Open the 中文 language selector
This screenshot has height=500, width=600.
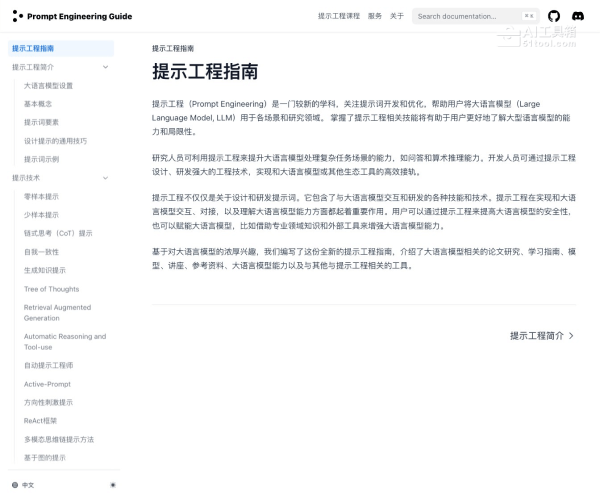(28, 485)
